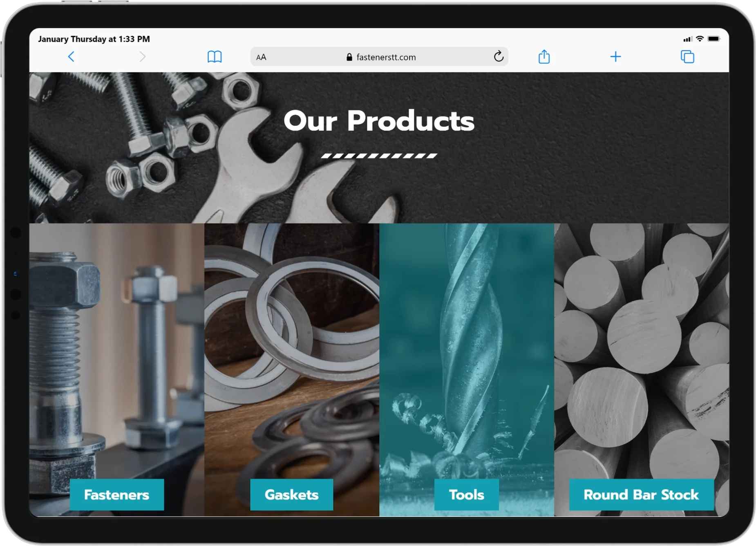
Task: Open the Fasteners product category
Action: [x=117, y=495]
